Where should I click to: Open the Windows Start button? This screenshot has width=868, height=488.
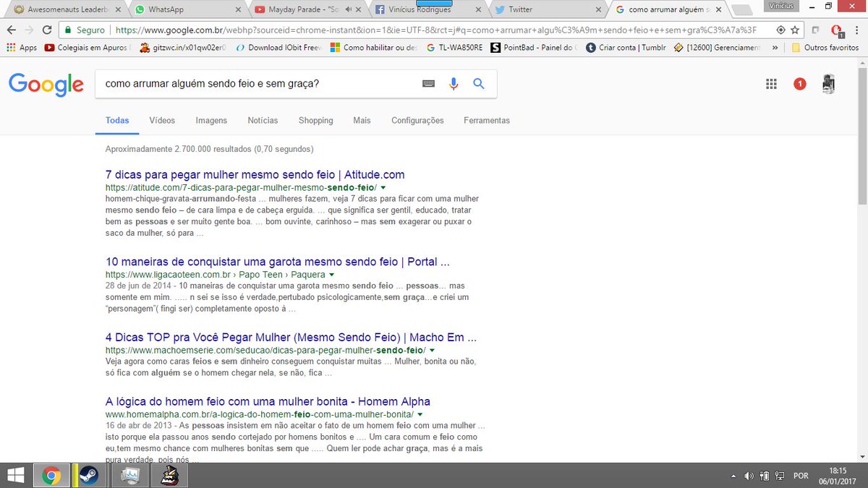coord(14,475)
